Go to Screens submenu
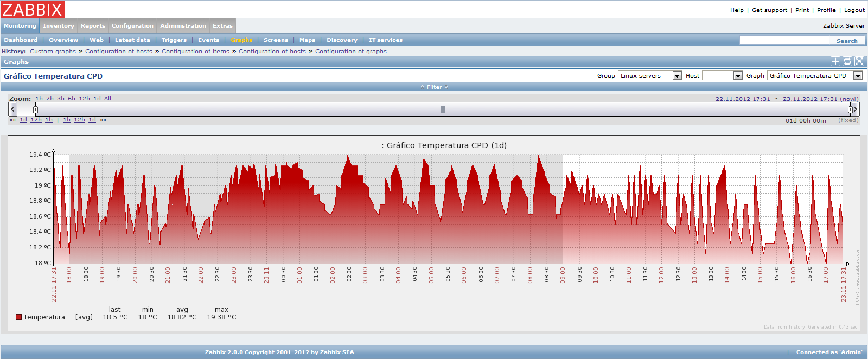The image size is (868, 359). tap(276, 40)
